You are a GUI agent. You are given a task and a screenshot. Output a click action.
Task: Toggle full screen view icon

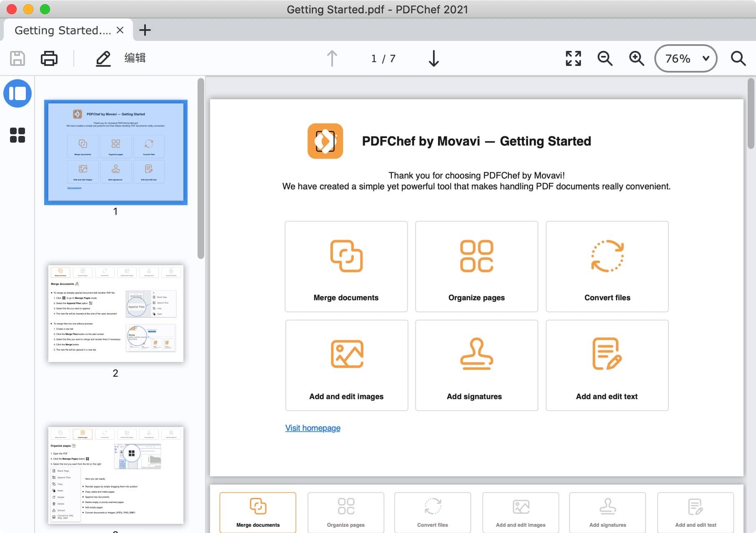click(x=573, y=58)
